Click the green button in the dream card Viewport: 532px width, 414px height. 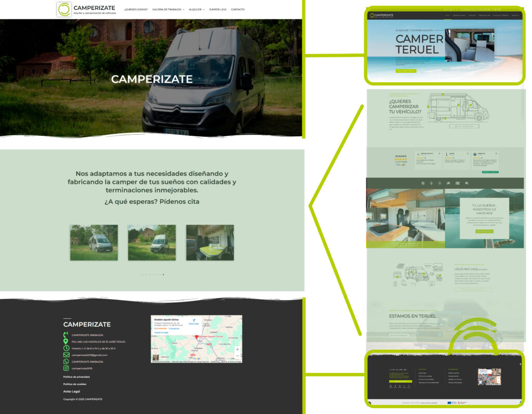484,231
